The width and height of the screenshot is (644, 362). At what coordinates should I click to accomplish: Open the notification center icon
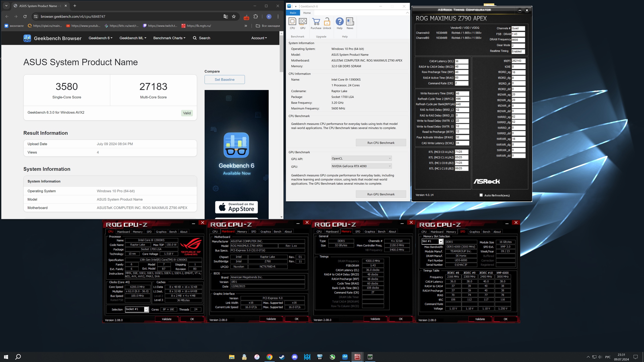tap(636, 357)
